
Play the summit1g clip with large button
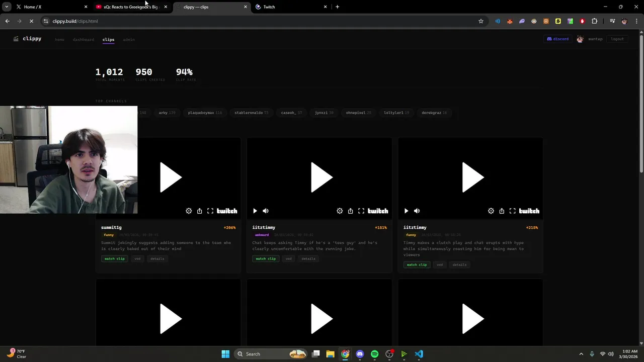click(171, 177)
